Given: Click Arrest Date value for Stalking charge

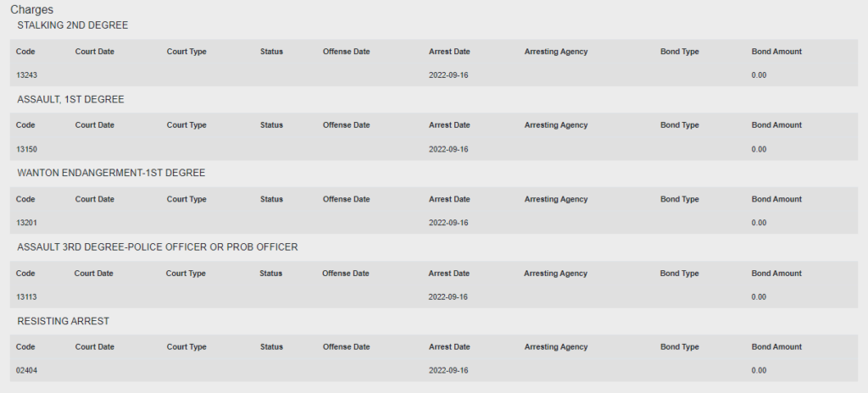Looking at the screenshot, I should pyautogui.click(x=448, y=75).
